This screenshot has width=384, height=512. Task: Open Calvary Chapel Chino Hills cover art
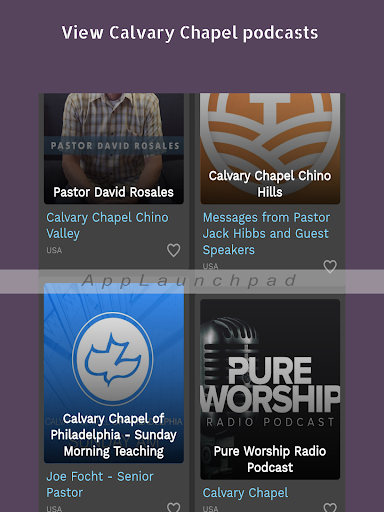[270, 148]
